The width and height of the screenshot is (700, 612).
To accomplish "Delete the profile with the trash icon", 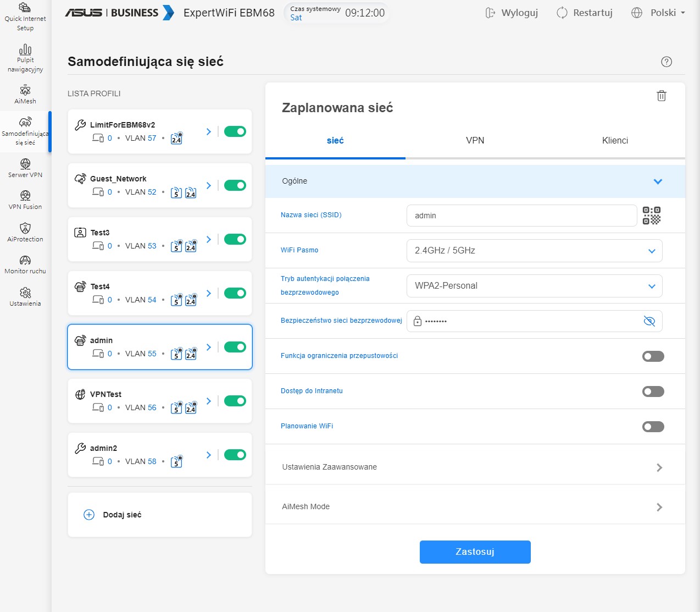I will pos(662,96).
